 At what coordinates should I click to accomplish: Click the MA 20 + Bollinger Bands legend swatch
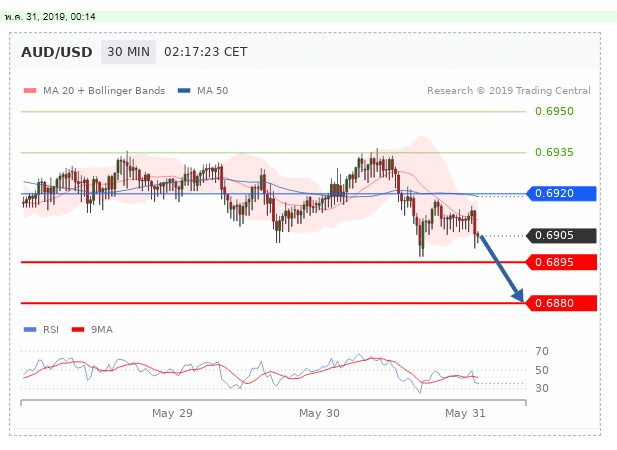click(x=30, y=91)
